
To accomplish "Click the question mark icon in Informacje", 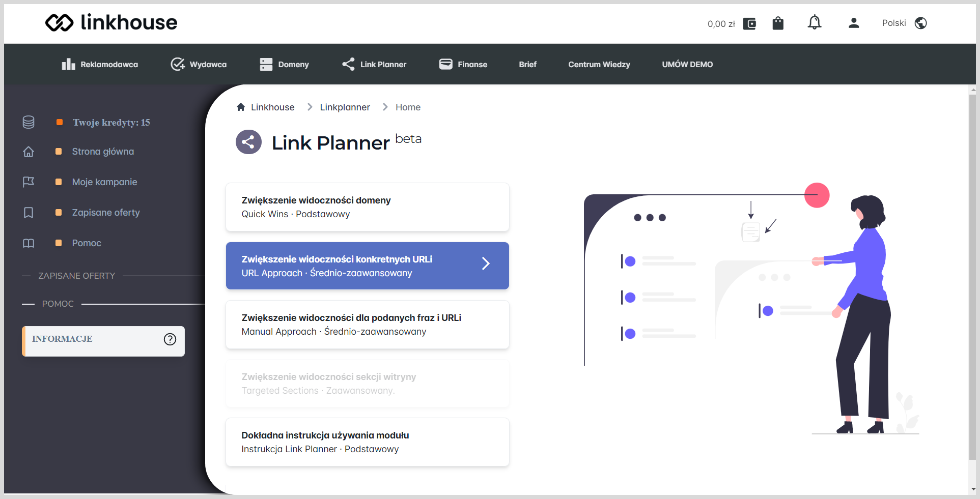I will coord(170,339).
